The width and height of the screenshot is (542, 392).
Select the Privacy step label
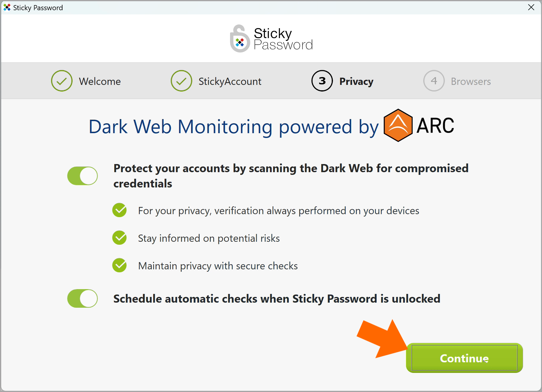356,81
